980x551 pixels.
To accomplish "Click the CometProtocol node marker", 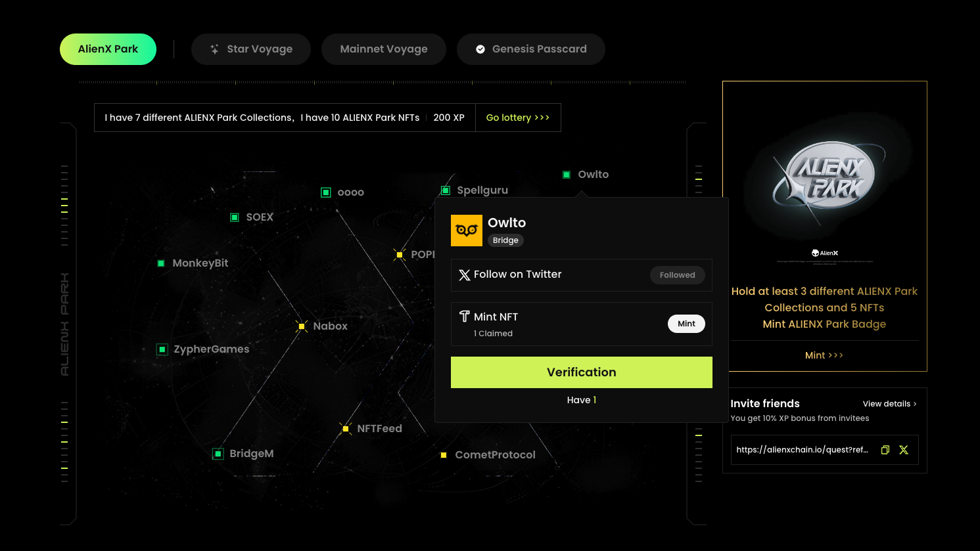I will 444,455.
